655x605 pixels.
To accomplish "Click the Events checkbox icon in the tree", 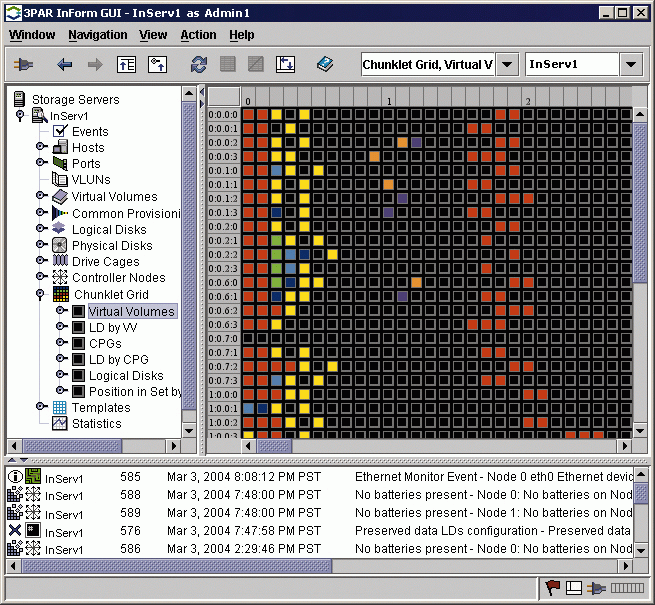I will click(60, 131).
